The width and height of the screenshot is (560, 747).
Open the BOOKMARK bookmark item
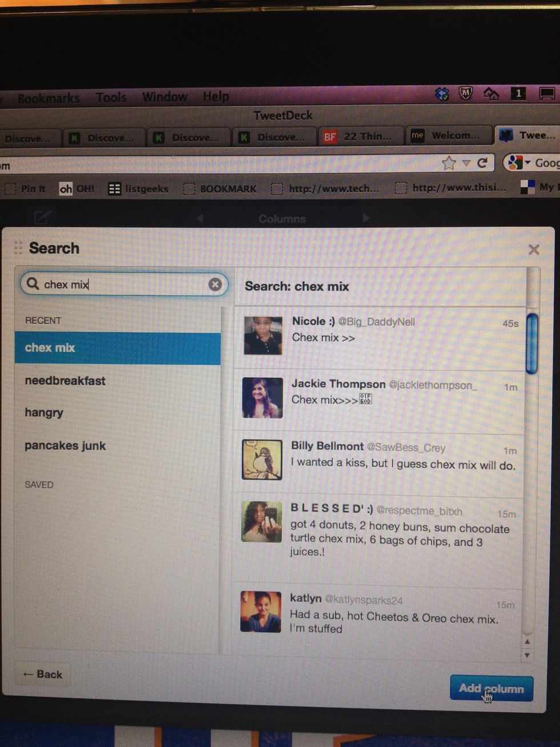[220, 189]
